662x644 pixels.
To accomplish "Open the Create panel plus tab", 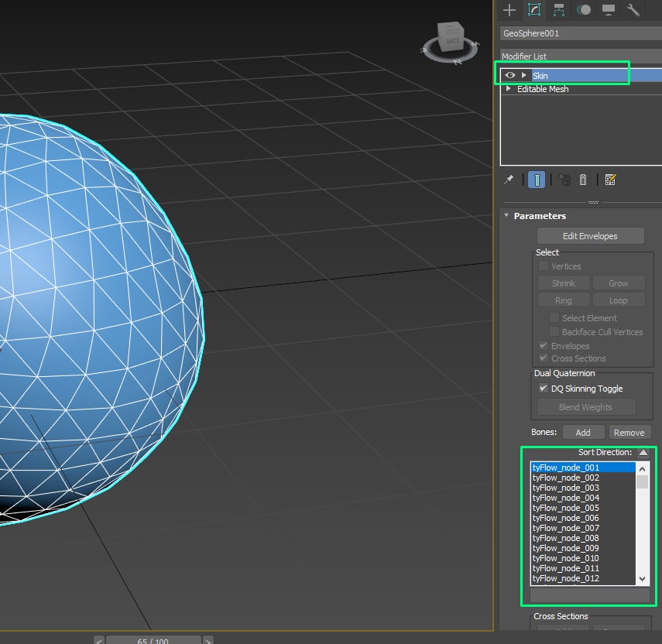I will tap(509, 10).
